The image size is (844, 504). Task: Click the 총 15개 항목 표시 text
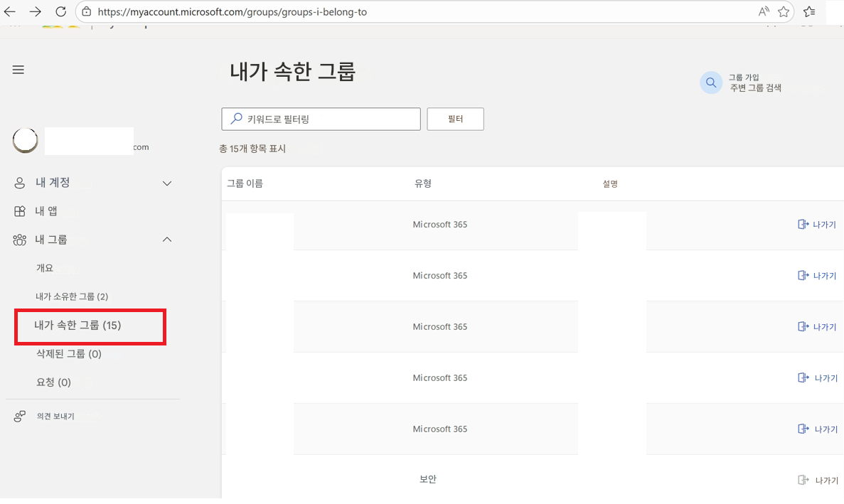point(252,149)
